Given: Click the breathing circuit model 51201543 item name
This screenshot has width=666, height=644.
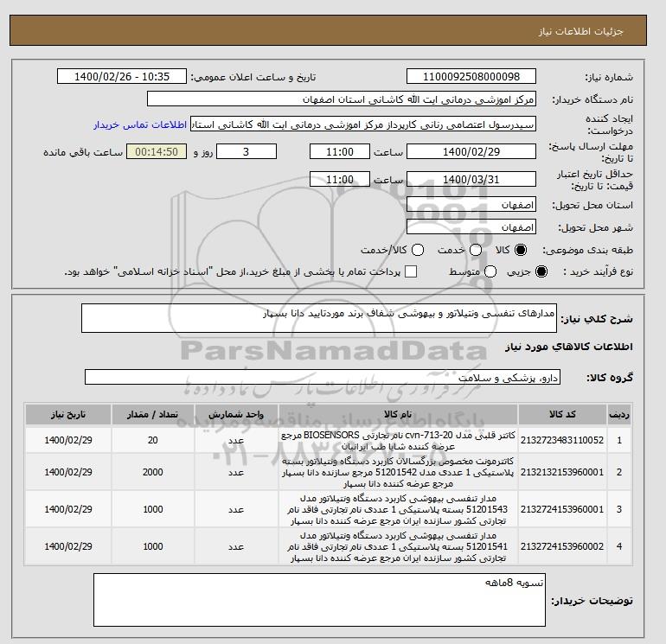Looking at the screenshot, I should point(398,509).
